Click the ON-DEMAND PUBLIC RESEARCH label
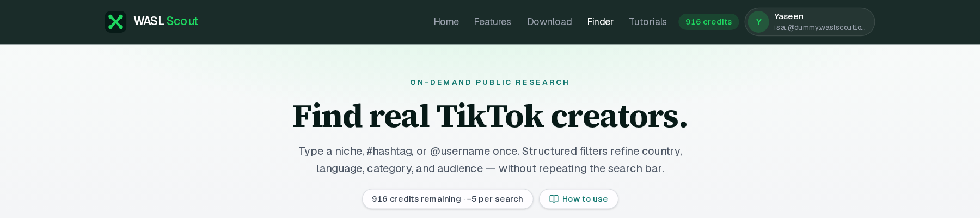This screenshot has width=980, height=218. (490, 82)
